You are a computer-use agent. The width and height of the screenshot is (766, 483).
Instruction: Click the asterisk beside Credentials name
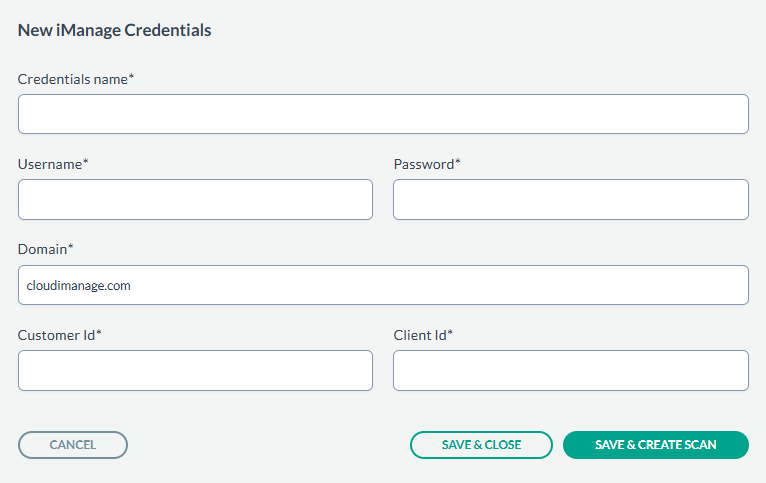131,77
